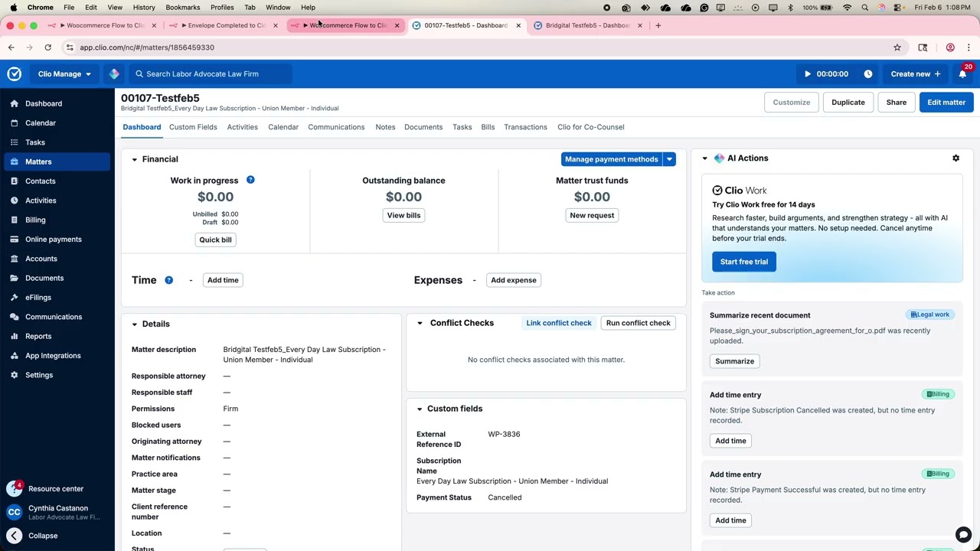Collapse the Details section
The height and width of the screenshot is (551, 980).
point(134,324)
